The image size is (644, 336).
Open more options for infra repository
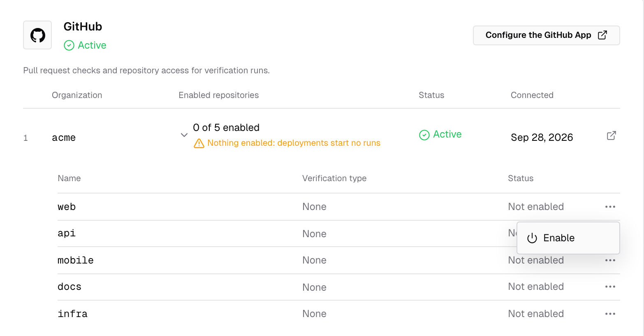pyautogui.click(x=610, y=314)
